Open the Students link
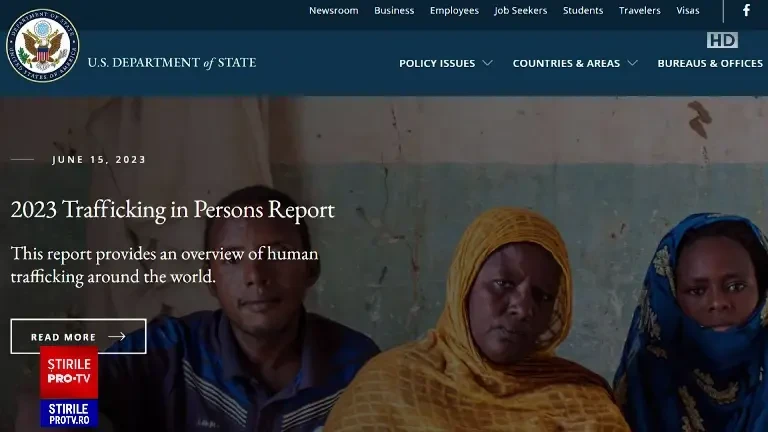This screenshot has height=432, width=768. (x=583, y=10)
